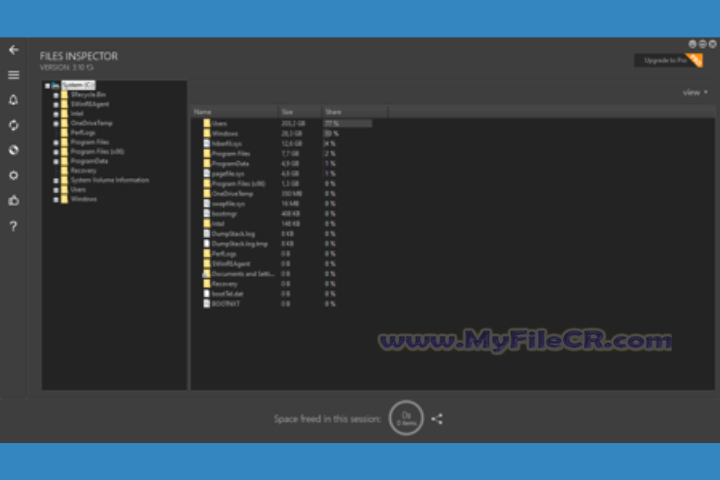This screenshot has width=720, height=480.
Task: Select the Intel row in the file list
Action: [452, 224]
